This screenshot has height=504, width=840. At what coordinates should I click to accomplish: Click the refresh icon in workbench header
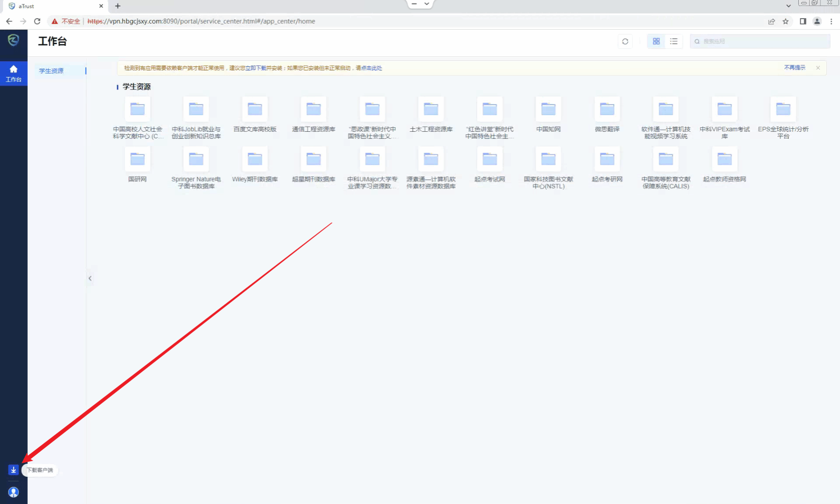pyautogui.click(x=625, y=41)
